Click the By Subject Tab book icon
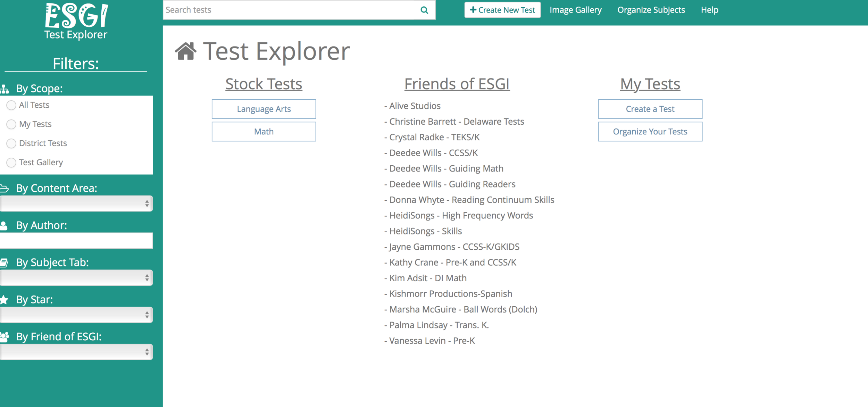This screenshot has height=407, width=868. coord(4,263)
